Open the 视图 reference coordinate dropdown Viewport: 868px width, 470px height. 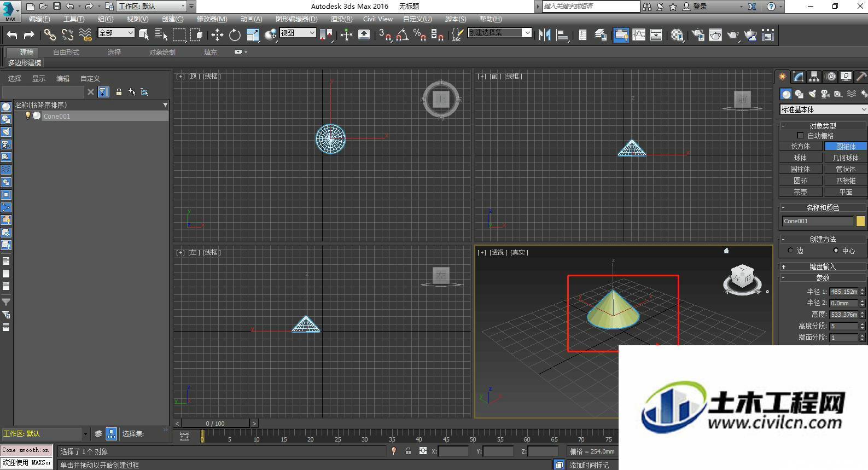(x=298, y=33)
